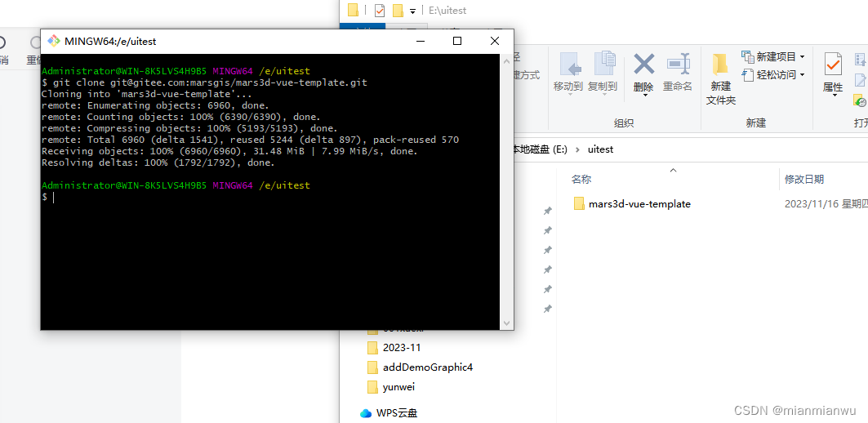Click the Move to (移动到) icon
868x423 pixels.
pyautogui.click(x=570, y=64)
